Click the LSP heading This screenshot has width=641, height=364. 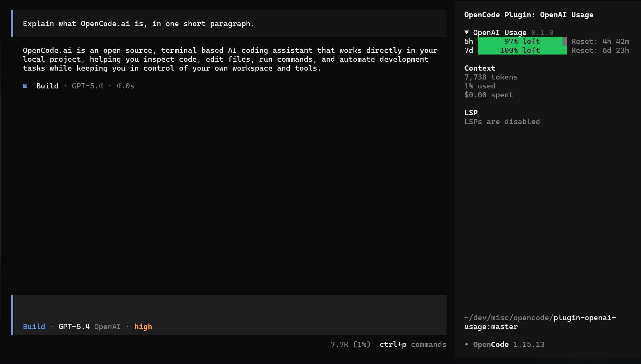[x=471, y=112]
